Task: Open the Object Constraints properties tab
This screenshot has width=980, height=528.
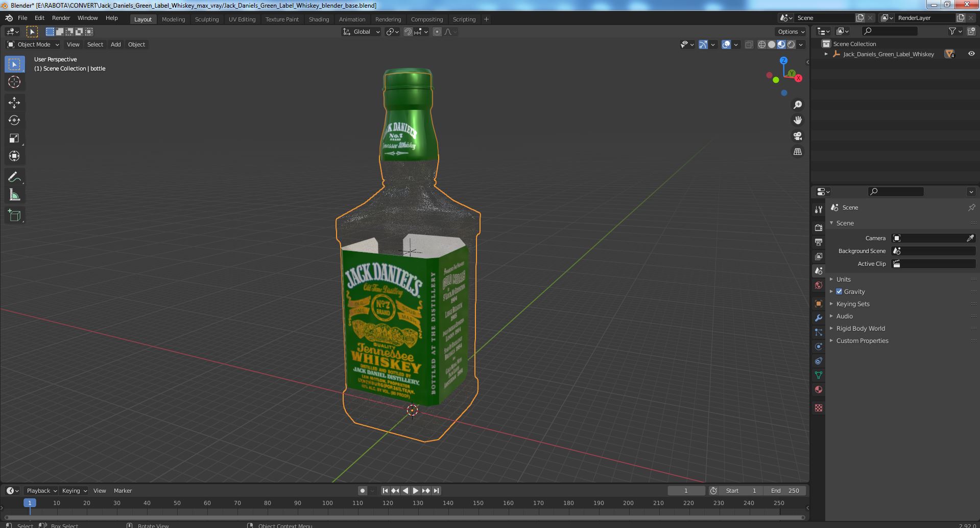Action: point(819,360)
